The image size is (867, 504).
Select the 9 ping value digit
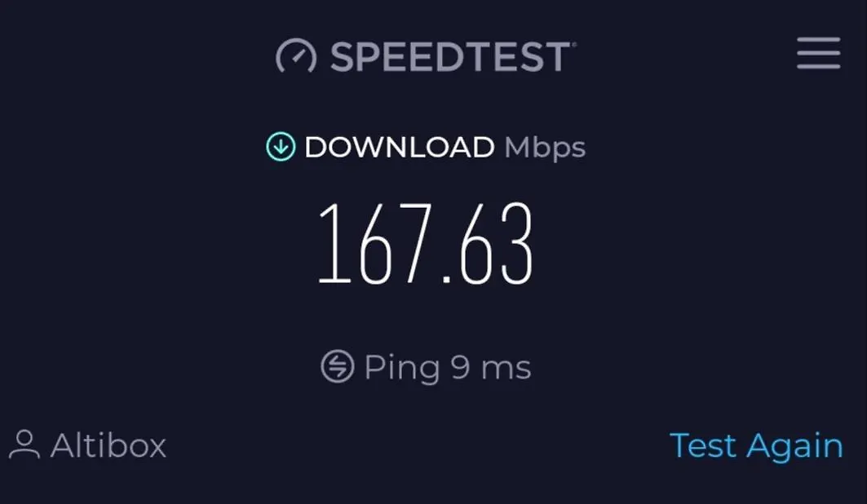(x=461, y=368)
